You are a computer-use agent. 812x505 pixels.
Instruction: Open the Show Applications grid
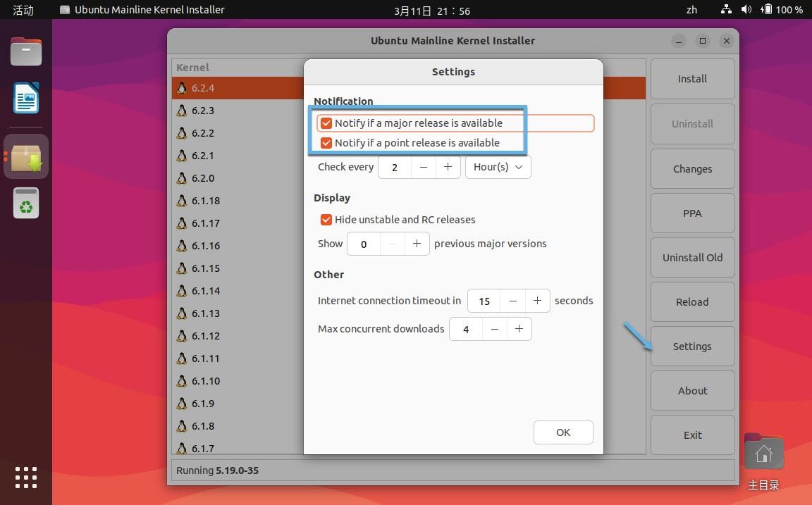click(26, 477)
